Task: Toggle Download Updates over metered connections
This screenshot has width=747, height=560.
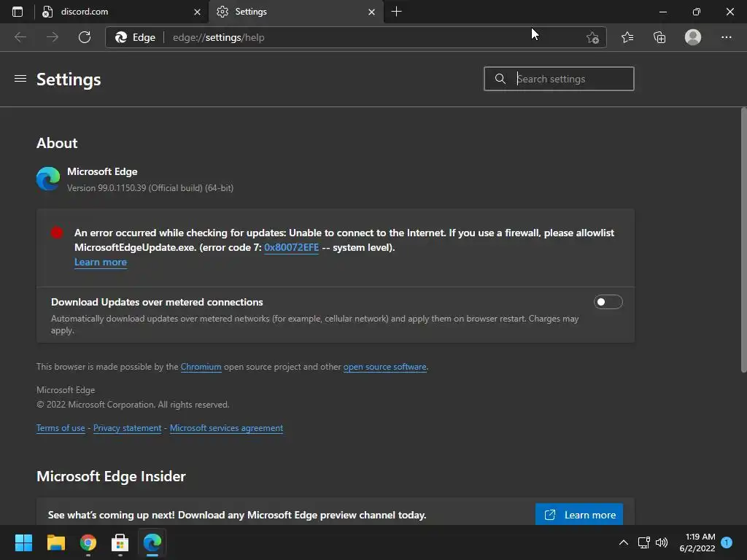Action: (x=608, y=302)
